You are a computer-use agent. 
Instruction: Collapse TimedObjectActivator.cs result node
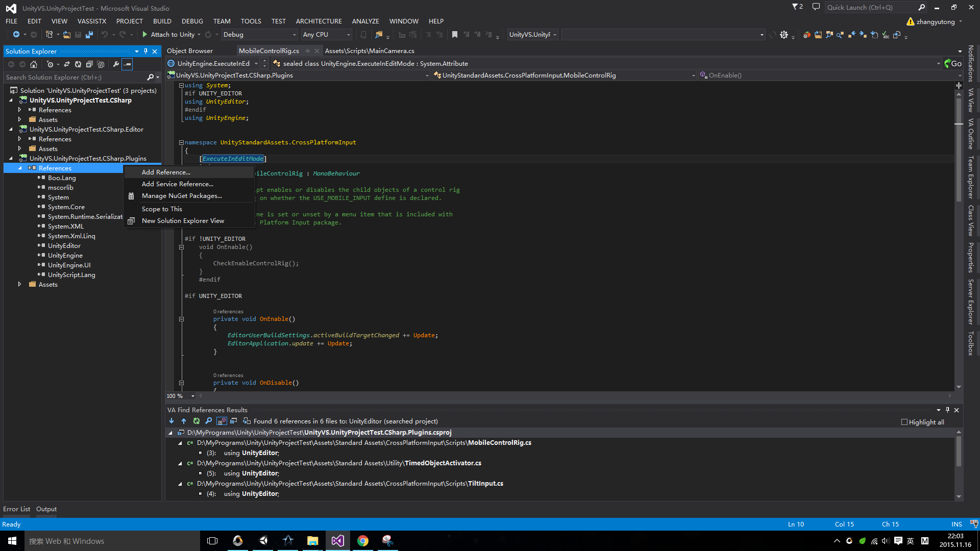(180, 463)
